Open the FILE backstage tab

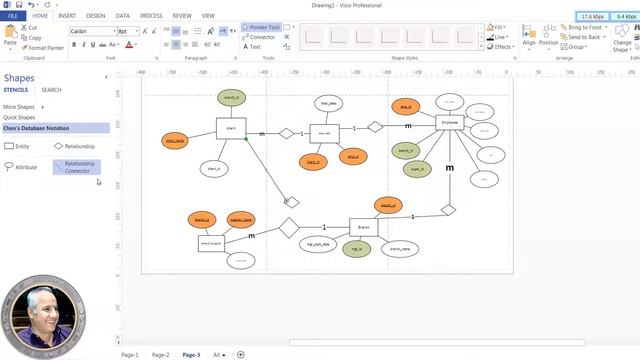point(13,16)
